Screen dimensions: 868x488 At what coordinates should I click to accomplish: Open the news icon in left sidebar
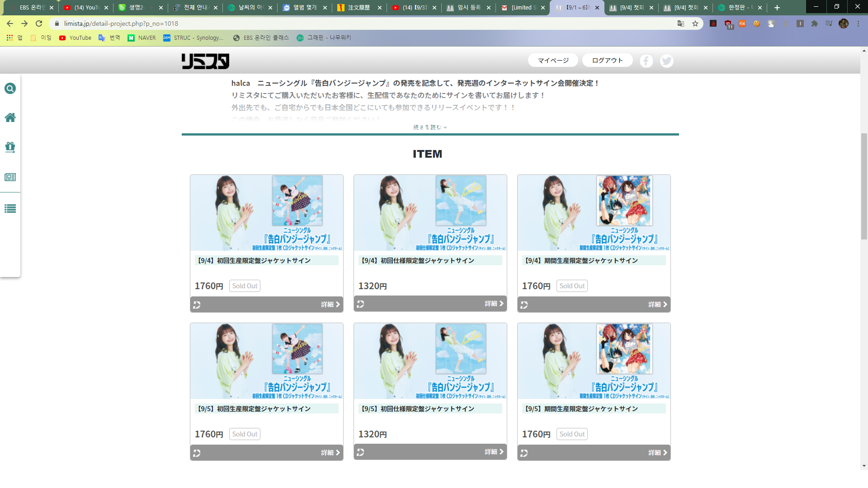(10, 177)
